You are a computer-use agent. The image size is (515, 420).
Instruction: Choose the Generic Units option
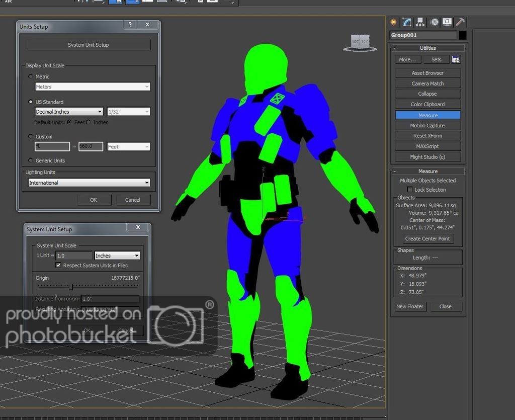click(31, 160)
